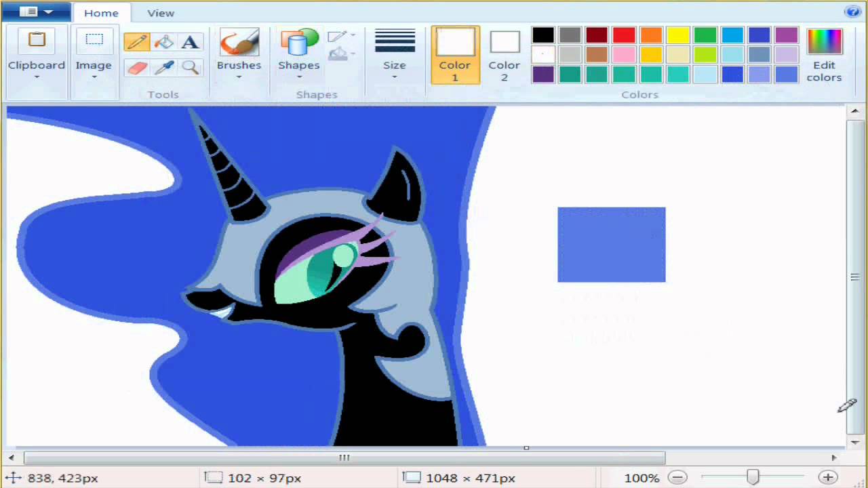Pick the magenta purple swatch in top row
The image size is (868, 488).
(x=787, y=35)
